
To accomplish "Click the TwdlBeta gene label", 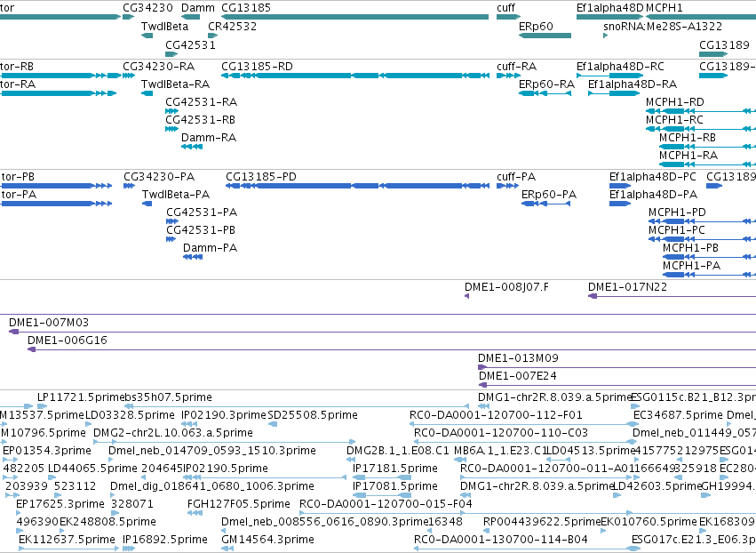I will pyautogui.click(x=164, y=26).
